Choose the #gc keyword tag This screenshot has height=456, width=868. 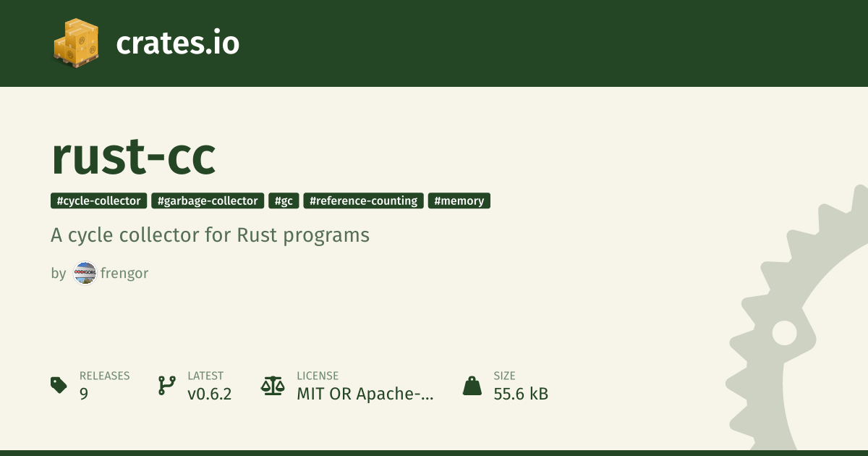coord(284,200)
